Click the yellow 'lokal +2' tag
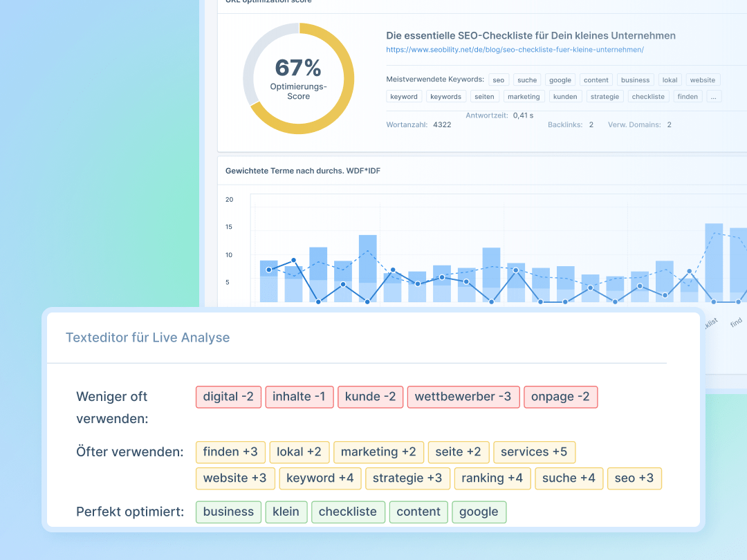This screenshot has height=560, width=747. coord(299,452)
